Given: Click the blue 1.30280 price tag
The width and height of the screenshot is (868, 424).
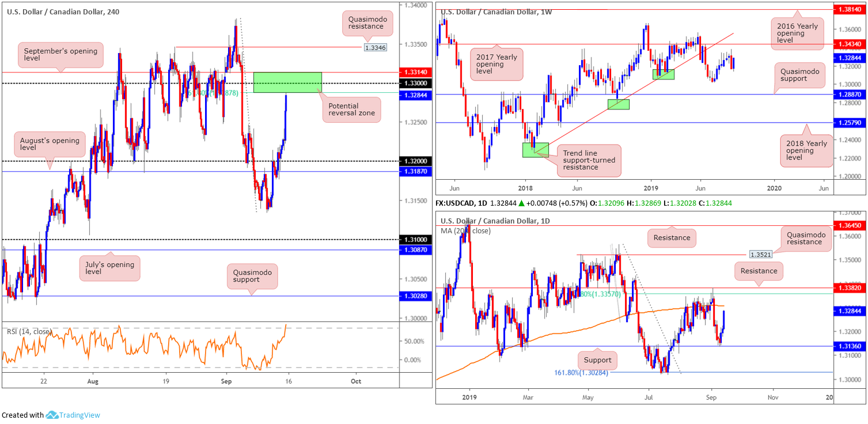Looking at the screenshot, I should (416, 296).
